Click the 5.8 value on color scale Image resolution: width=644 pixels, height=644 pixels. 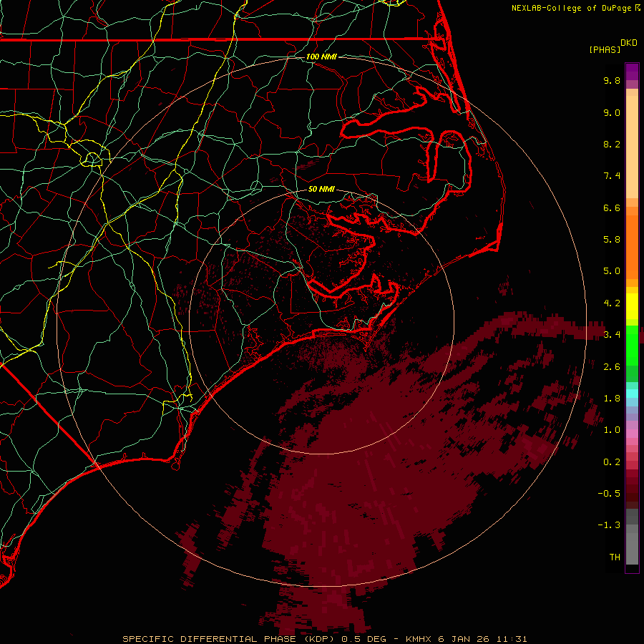pyautogui.click(x=612, y=240)
